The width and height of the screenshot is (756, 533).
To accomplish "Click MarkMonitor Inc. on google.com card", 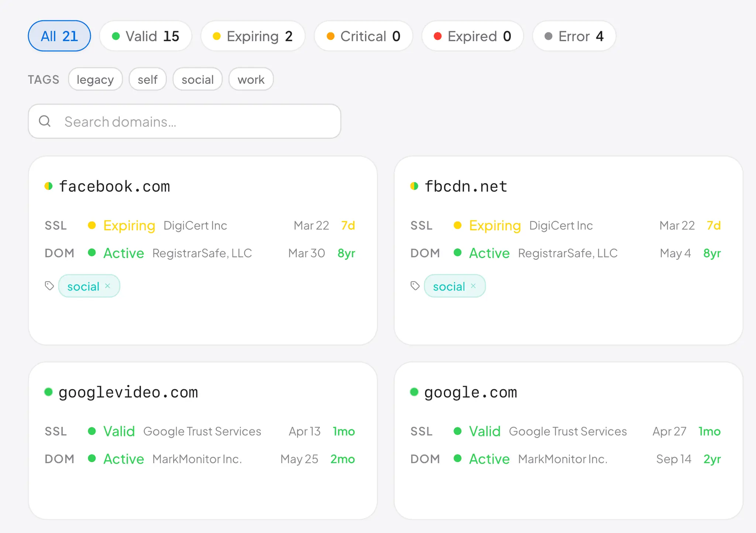I will tap(563, 459).
